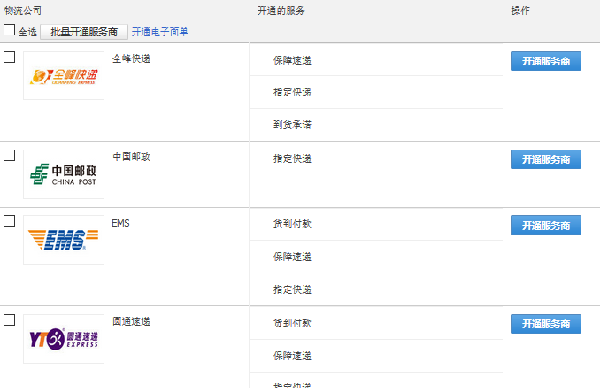Select 到货承诺 service under 全峰快递
This screenshot has height=388, width=600.
click(292, 124)
